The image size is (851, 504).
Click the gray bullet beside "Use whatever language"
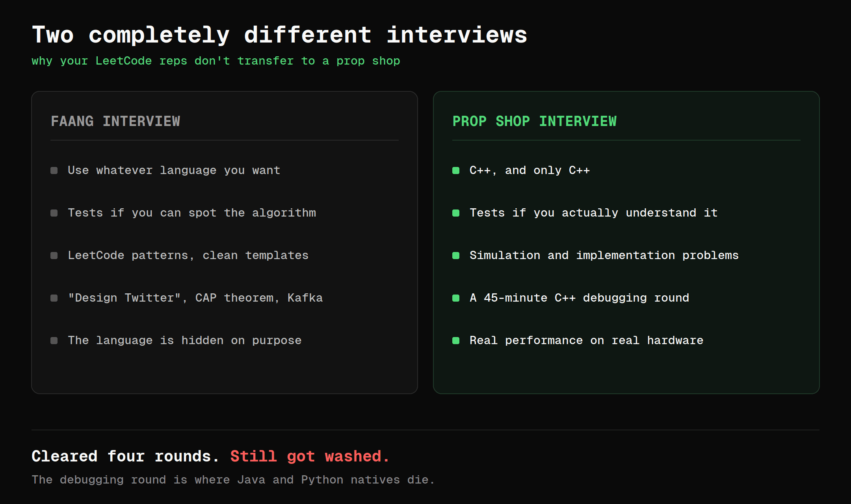(54, 170)
